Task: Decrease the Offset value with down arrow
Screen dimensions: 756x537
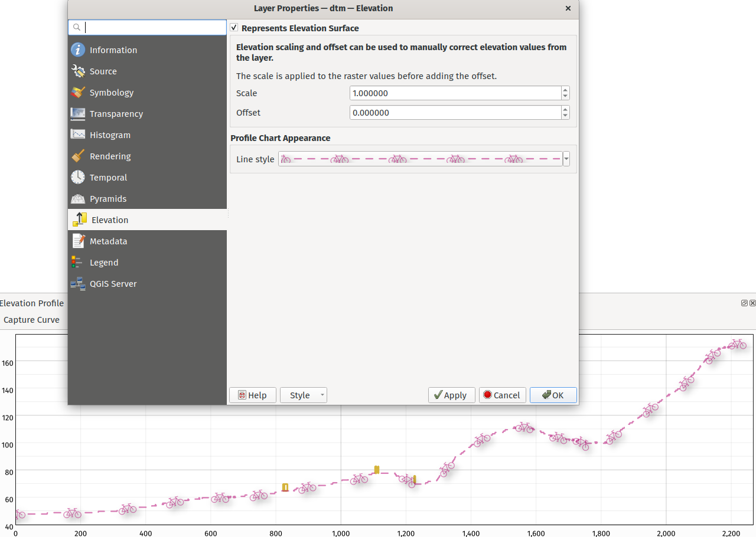Action: pos(565,116)
